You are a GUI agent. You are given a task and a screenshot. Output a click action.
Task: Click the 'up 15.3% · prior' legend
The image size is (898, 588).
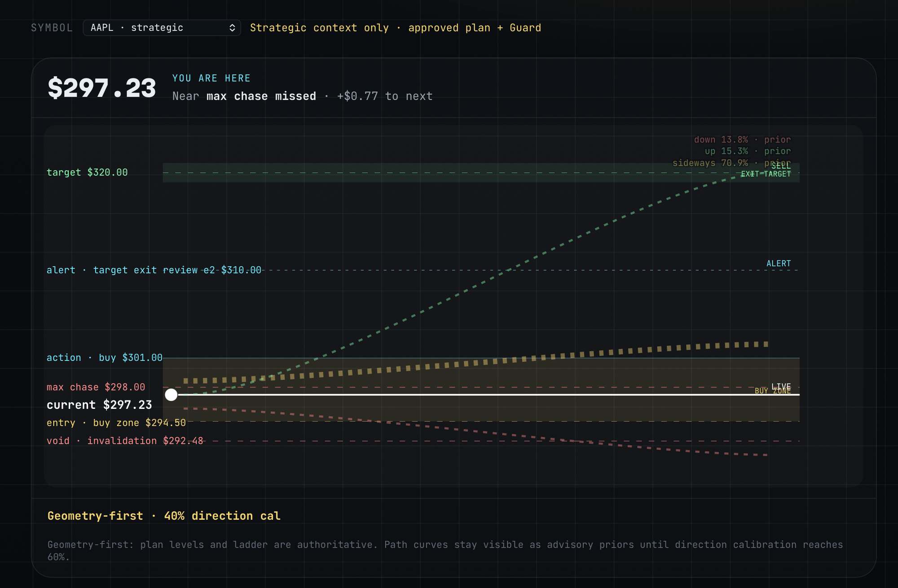coord(748,151)
